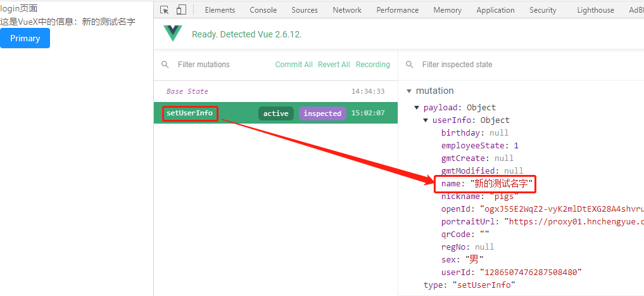
Task: Collapse the userInfo Object arrow
Action: 426,120
